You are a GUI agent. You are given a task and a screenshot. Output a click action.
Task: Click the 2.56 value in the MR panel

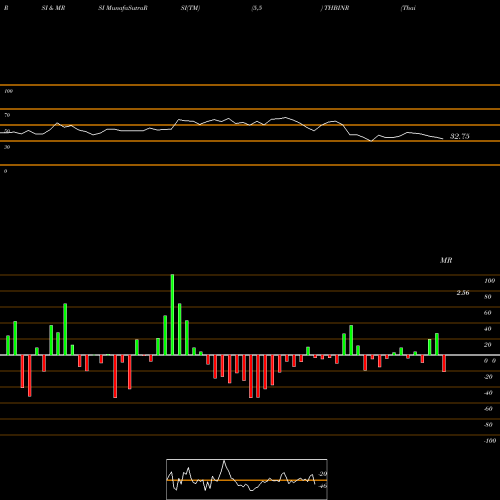click(x=463, y=293)
